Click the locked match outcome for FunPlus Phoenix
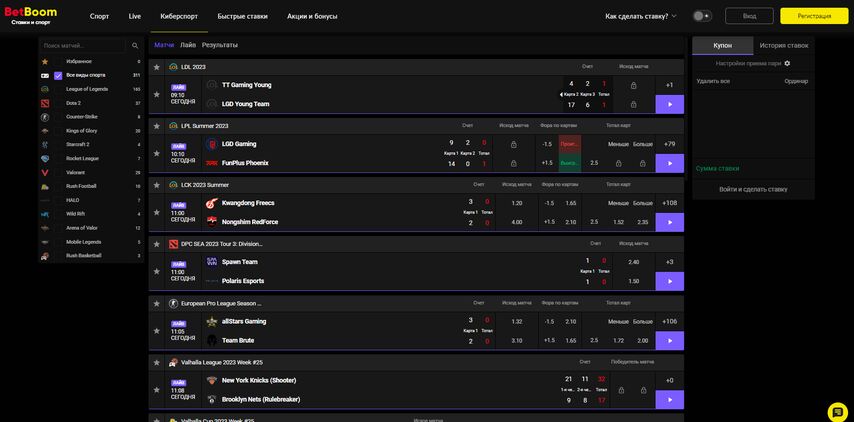The width and height of the screenshot is (854, 422). pyautogui.click(x=513, y=163)
